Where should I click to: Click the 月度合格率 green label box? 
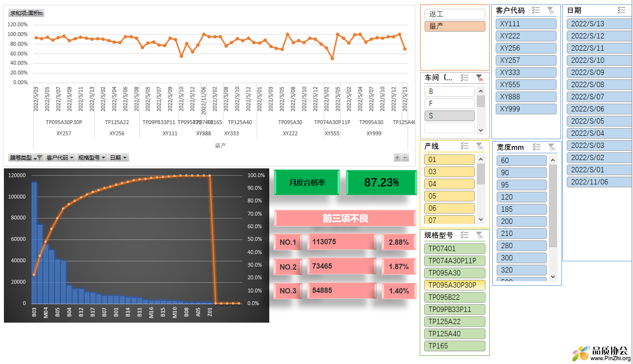(x=307, y=182)
